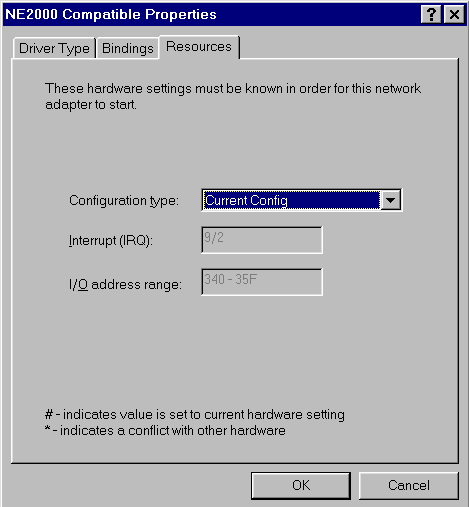The height and width of the screenshot is (507, 469).
Task: Click the Interrupt (IRQ) field showing 9/2
Action: tap(262, 240)
